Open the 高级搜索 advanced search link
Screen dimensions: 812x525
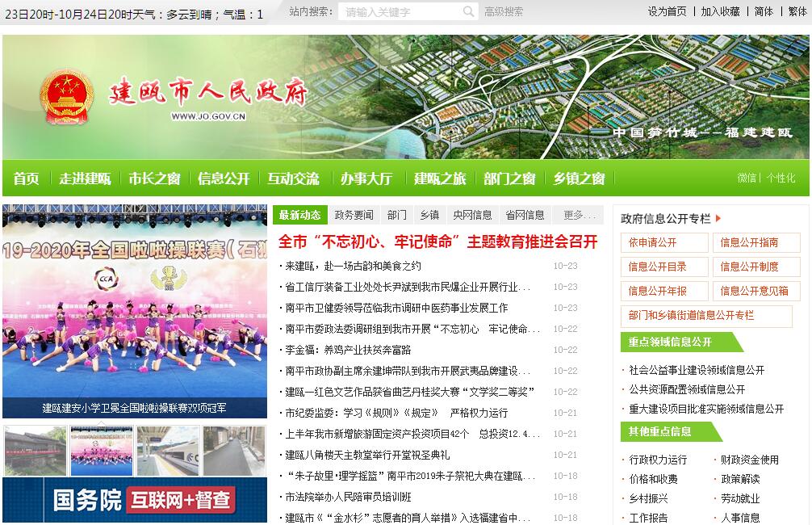[504, 11]
